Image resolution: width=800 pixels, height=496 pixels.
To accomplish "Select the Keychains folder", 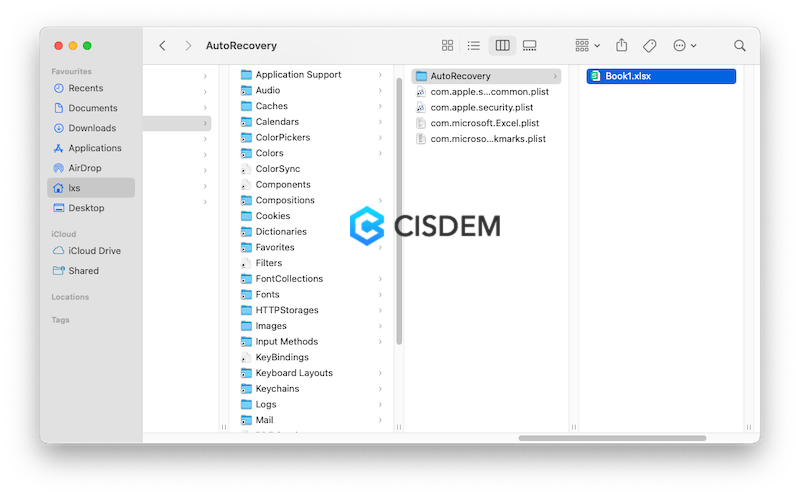I will coord(277,388).
